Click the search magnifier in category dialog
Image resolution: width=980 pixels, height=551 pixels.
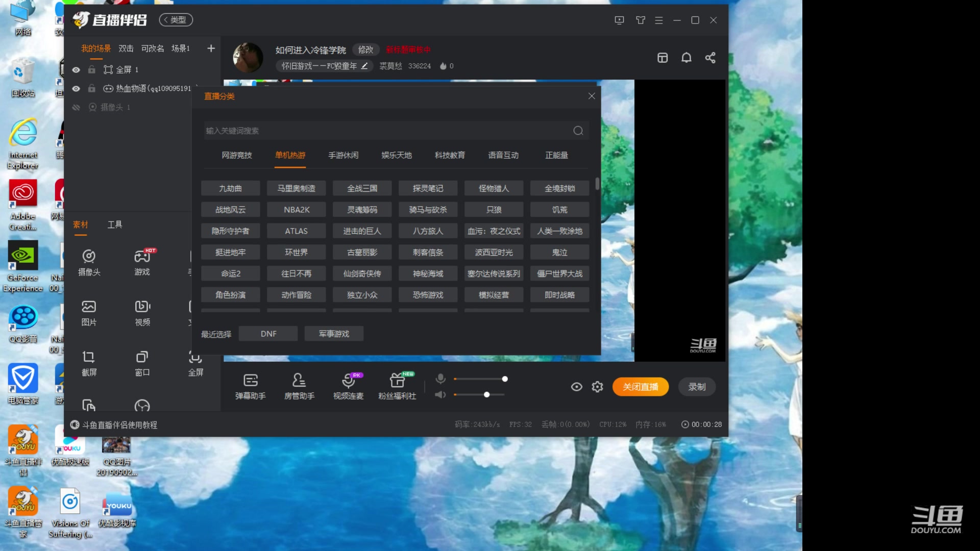[578, 131]
